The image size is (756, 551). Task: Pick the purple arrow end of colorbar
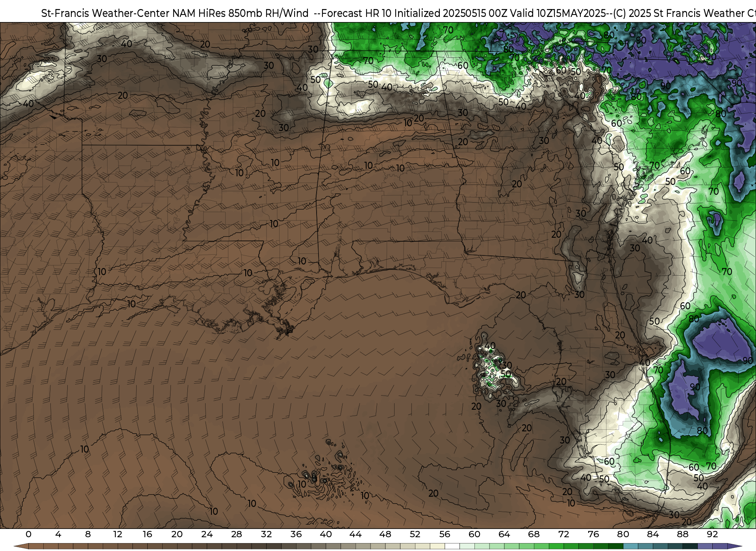coord(734,547)
